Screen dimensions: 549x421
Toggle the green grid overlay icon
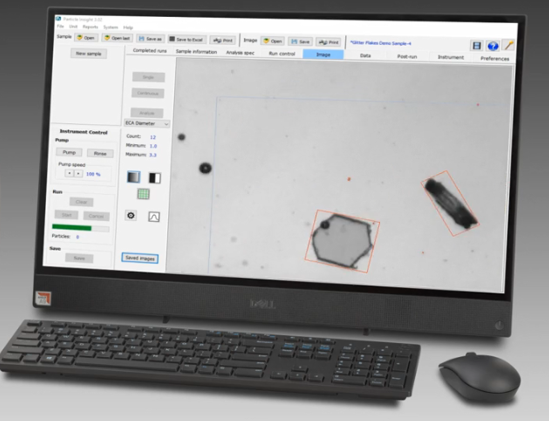tap(143, 194)
